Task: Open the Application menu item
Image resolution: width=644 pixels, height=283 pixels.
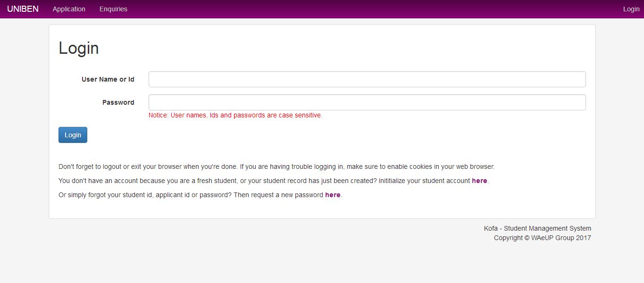Action: [69, 9]
